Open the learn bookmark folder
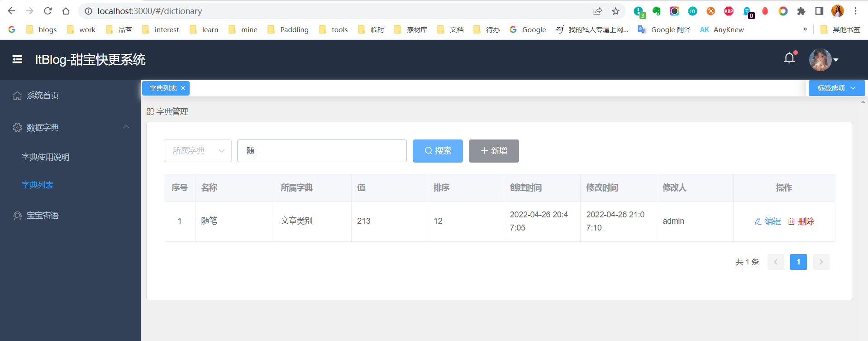868x341 pixels. click(x=204, y=29)
